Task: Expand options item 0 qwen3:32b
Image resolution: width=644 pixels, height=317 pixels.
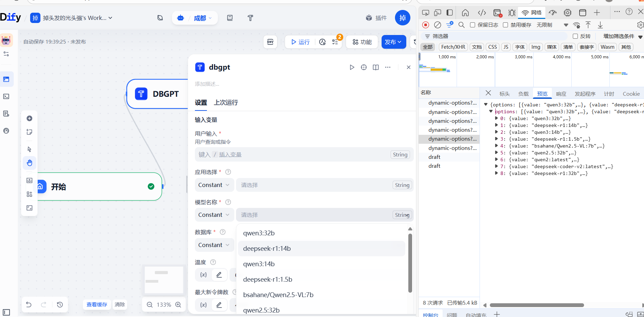Action: (497, 118)
